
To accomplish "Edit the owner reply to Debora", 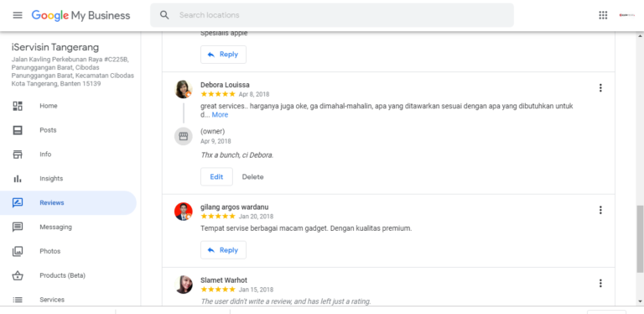I will coord(216,176).
